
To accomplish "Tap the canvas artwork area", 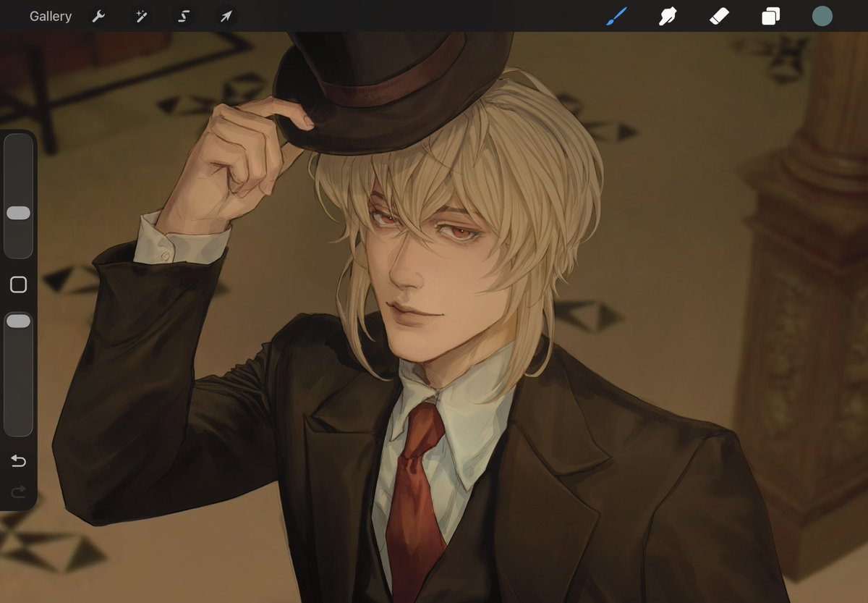I will (x=434, y=326).
